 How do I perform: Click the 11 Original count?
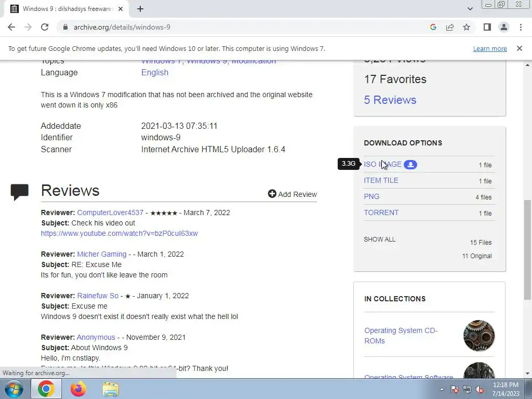(x=477, y=256)
